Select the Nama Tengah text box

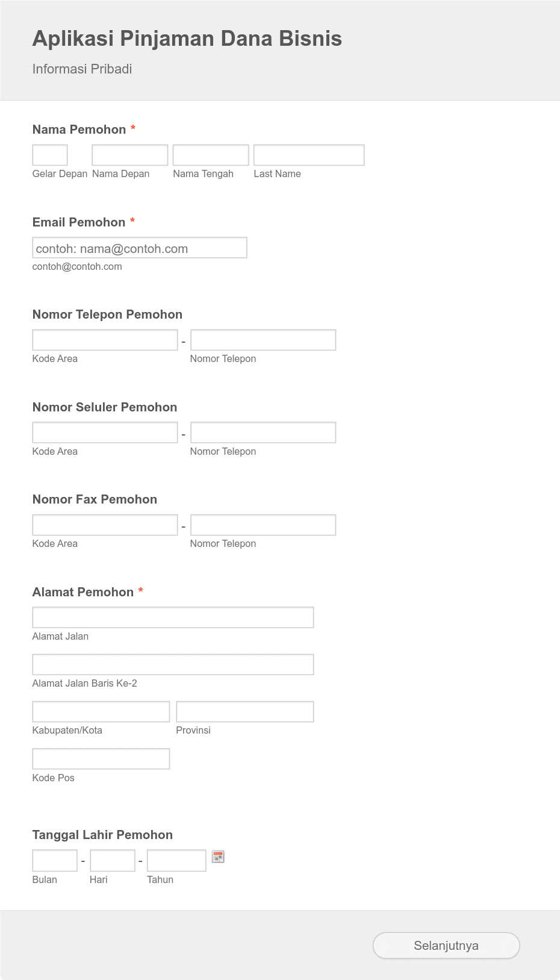pyautogui.click(x=210, y=154)
